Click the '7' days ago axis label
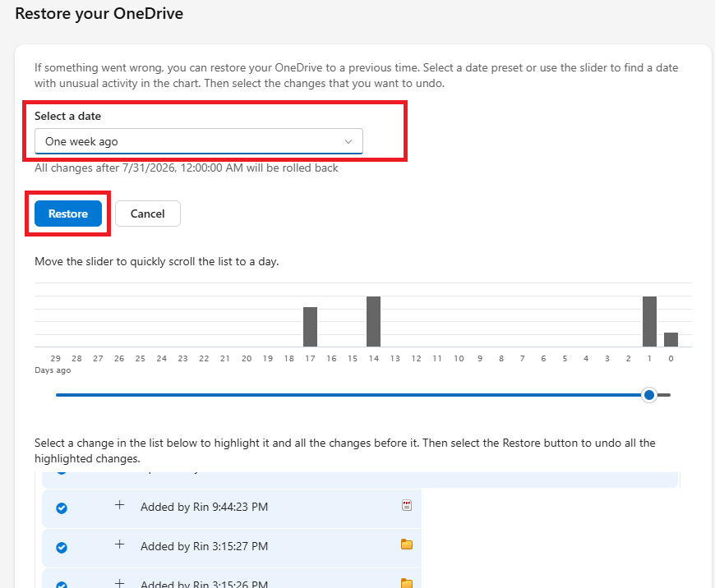This screenshot has height=588, width=715. [x=523, y=359]
